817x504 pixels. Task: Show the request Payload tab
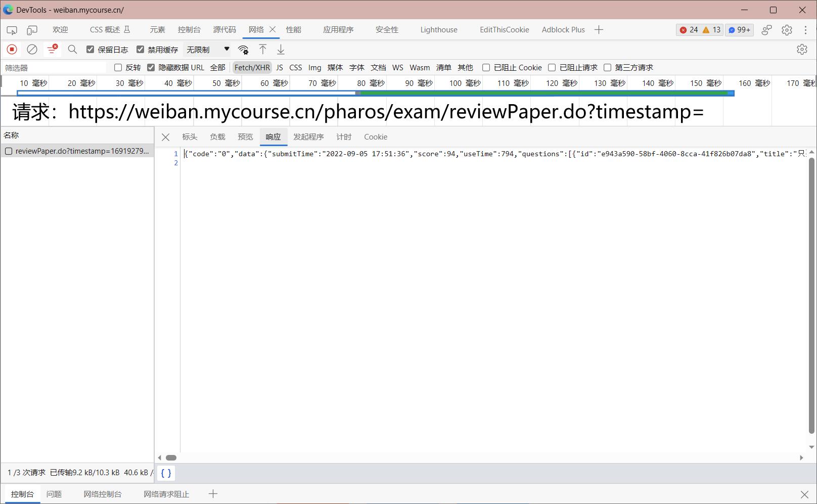pyautogui.click(x=217, y=137)
